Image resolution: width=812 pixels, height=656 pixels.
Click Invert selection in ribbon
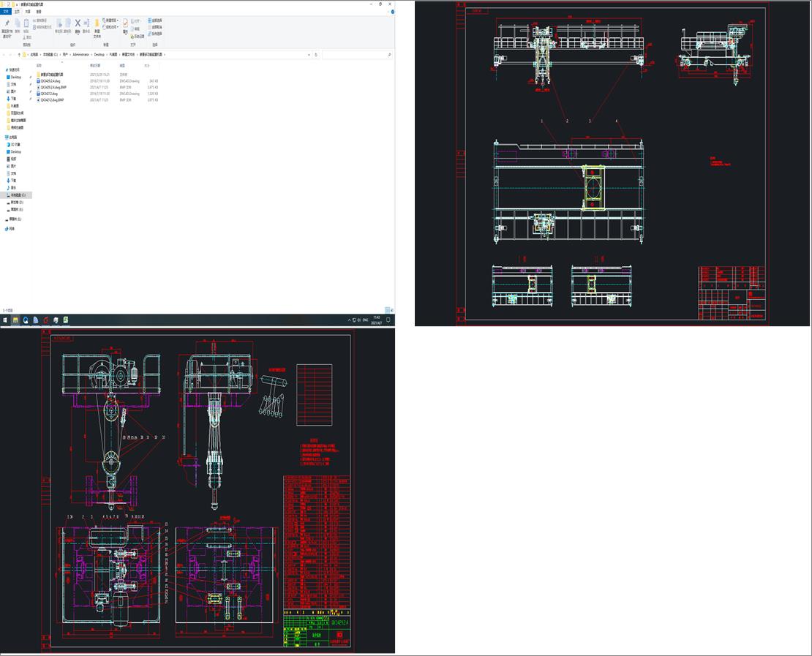pyautogui.click(x=155, y=34)
